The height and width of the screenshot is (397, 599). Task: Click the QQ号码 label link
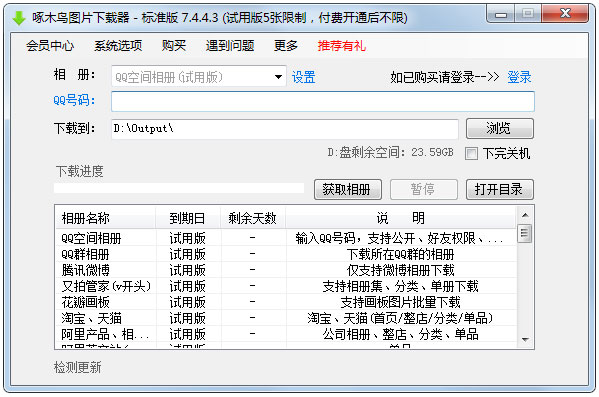click(74, 100)
